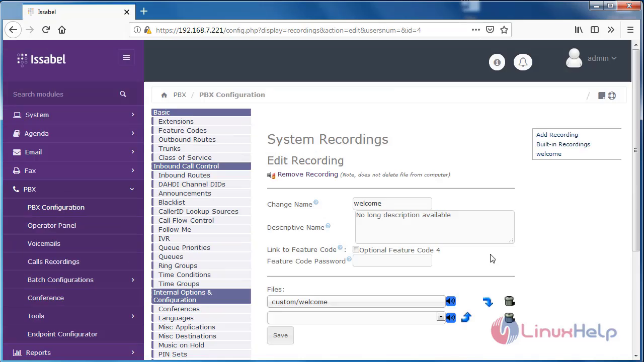Reload the page in Firefox
The width and height of the screenshot is (644, 362).
(x=46, y=30)
